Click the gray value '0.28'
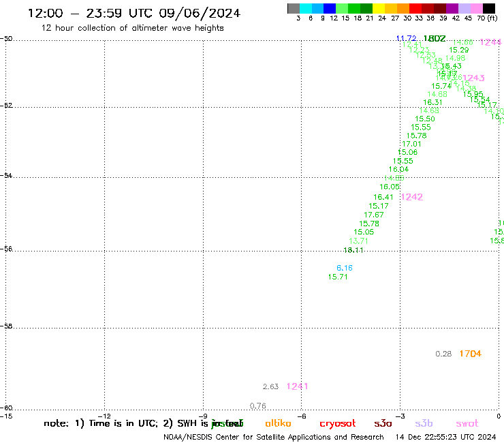 [x=443, y=354]
